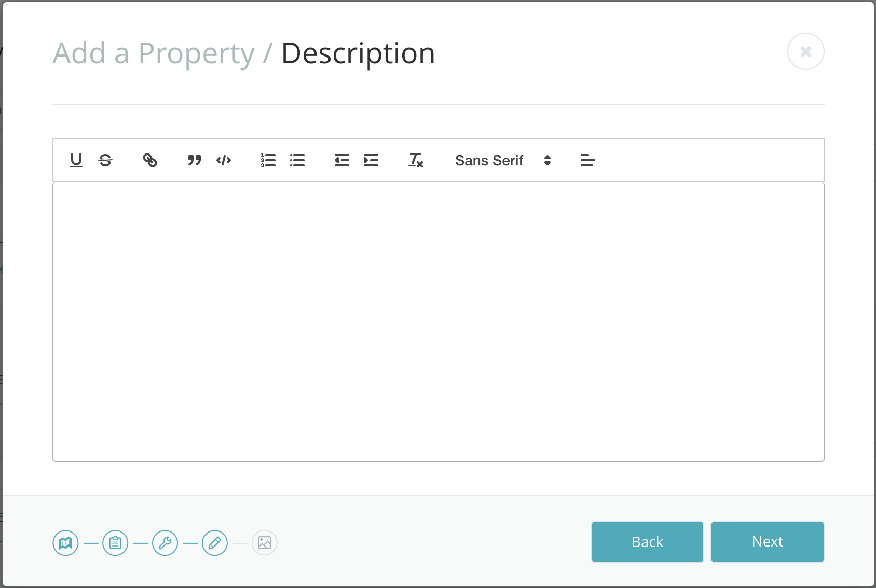Select the pencil description step
876x588 pixels.
pos(215,543)
